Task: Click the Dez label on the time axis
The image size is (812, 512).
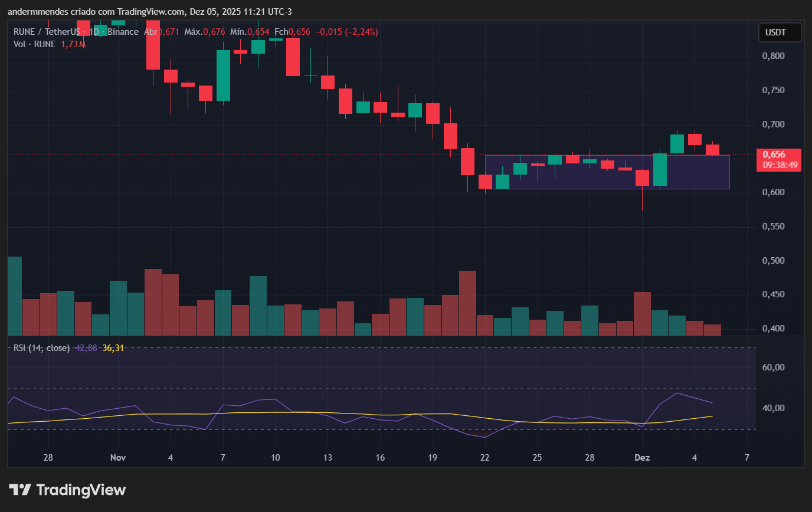Action: [x=642, y=458]
